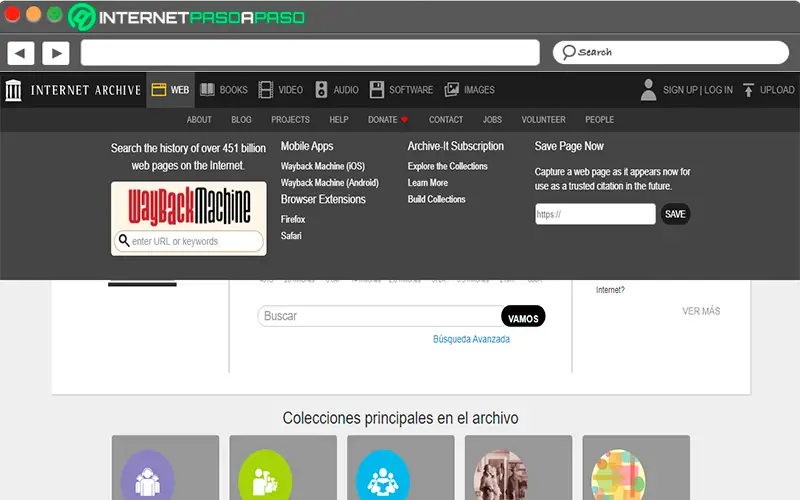Open the Video filmstrip icon
Image resolution: width=800 pixels, height=500 pixels.
[x=265, y=90]
